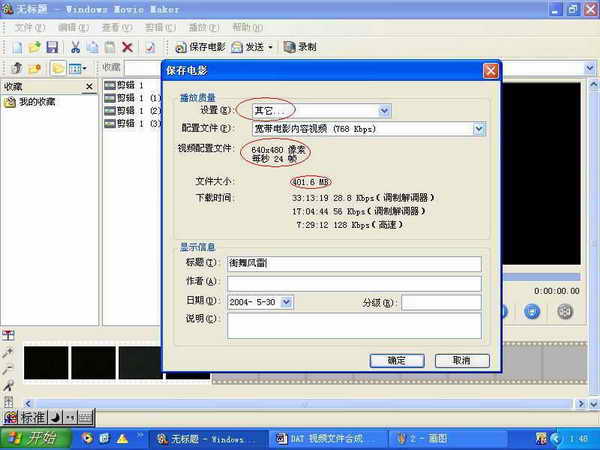Open the 发送 send dropdown in toolbar
The width and height of the screenshot is (600, 450).
(269, 47)
